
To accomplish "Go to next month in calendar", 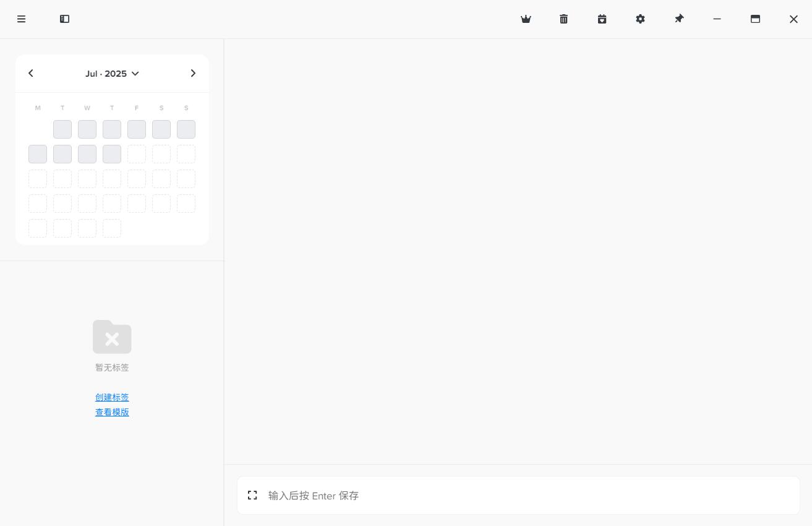I will tap(193, 73).
